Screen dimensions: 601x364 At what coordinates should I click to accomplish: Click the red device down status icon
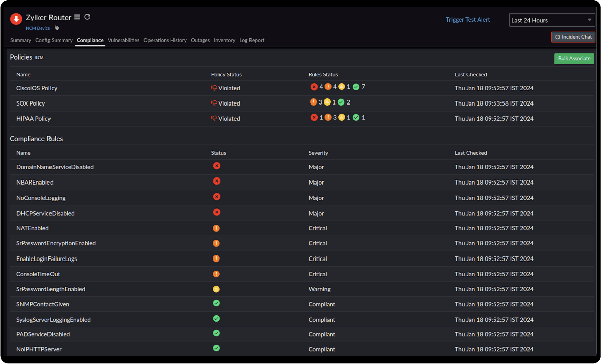pos(16,19)
